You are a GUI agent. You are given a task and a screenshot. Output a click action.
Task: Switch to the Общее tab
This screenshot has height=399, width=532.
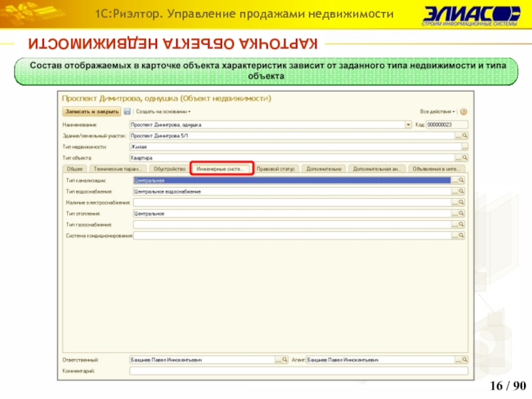(74, 169)
